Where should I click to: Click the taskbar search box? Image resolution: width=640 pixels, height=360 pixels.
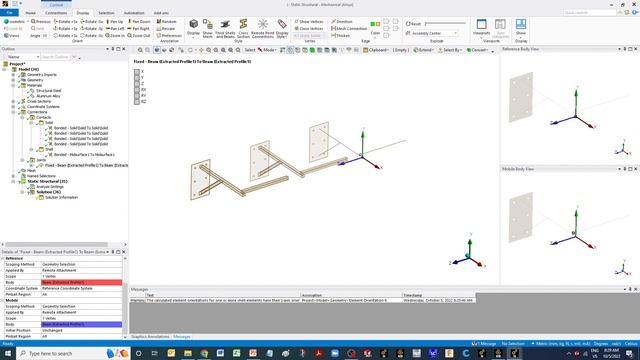(x=73, y=353)
